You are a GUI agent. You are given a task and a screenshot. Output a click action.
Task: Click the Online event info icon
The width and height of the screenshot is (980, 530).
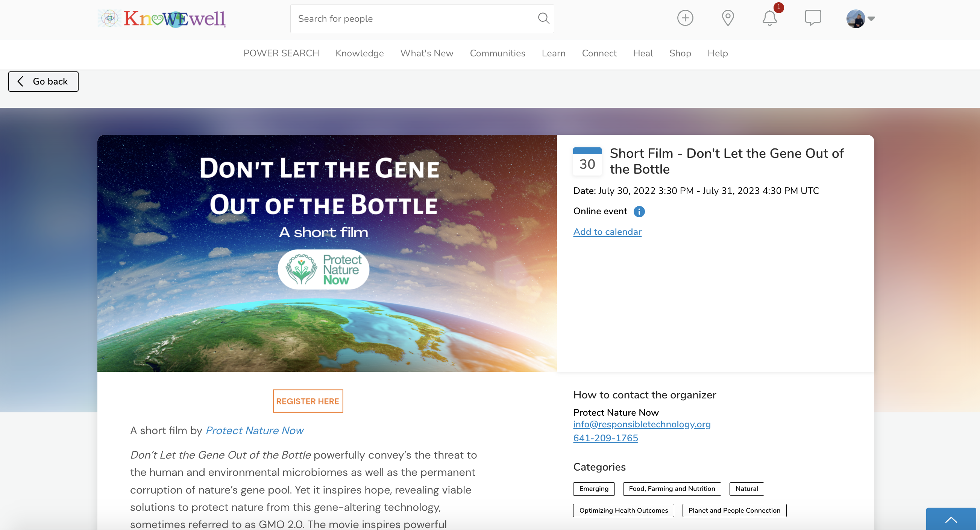coord(639,211)
